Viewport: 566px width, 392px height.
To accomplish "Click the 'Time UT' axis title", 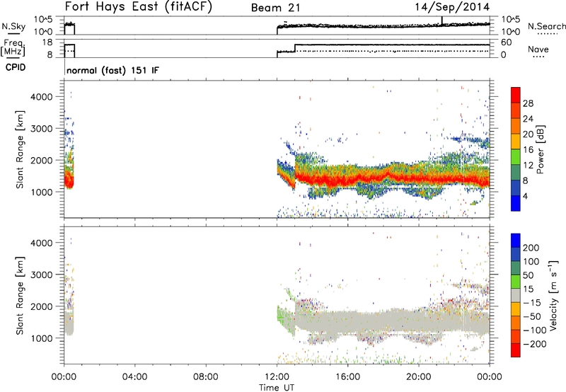I will [x=277, y=387].
